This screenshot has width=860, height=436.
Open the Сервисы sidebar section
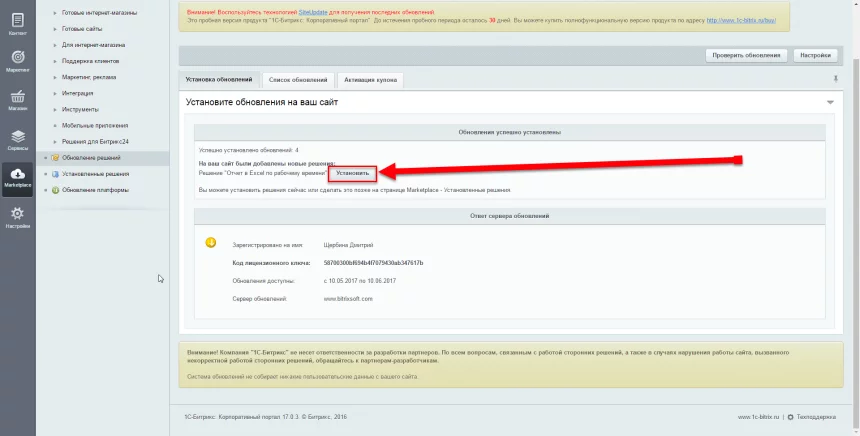point(17,138)
